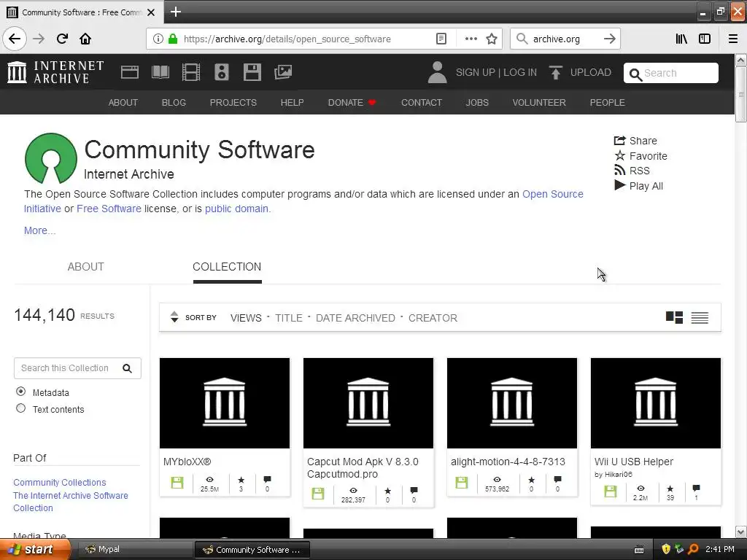The width and height of the screenshot is (747, 560).
Task: Open the Community Collections link
Action: point(60,483)
